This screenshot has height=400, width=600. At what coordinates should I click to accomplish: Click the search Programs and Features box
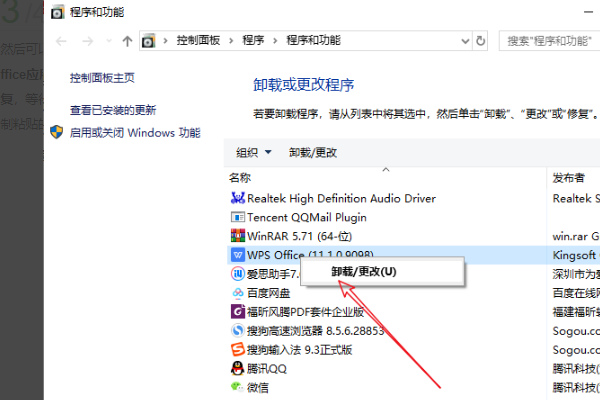[549, 41]
